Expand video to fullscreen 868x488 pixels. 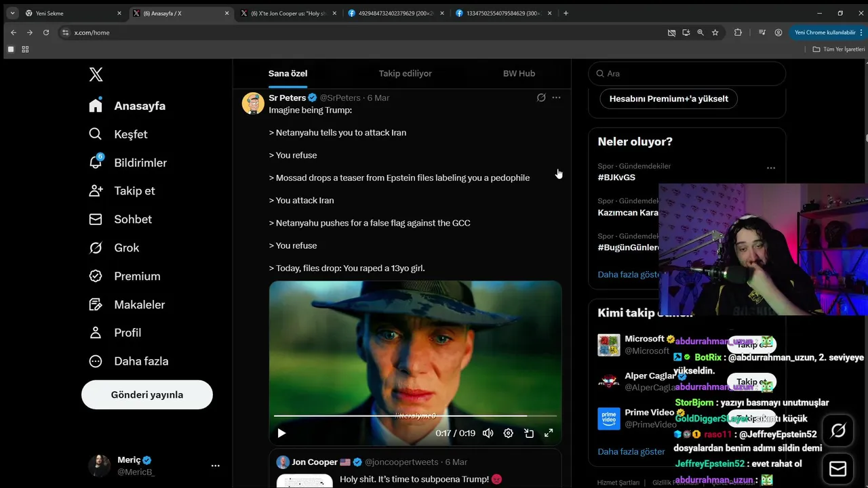pyautogui.click(x=549, y=433)
